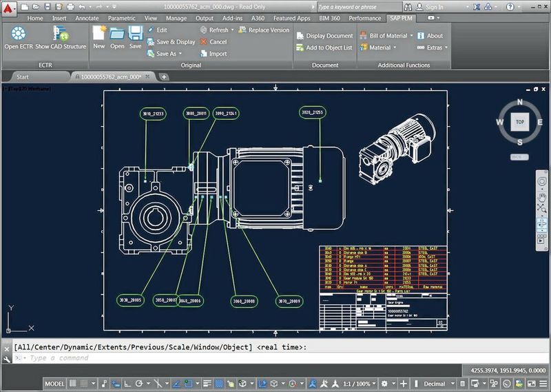Viewport: 551px width, 392px height.
Task: Click the Save floppy icon in Original panel
Action: (x=135, y=33)
